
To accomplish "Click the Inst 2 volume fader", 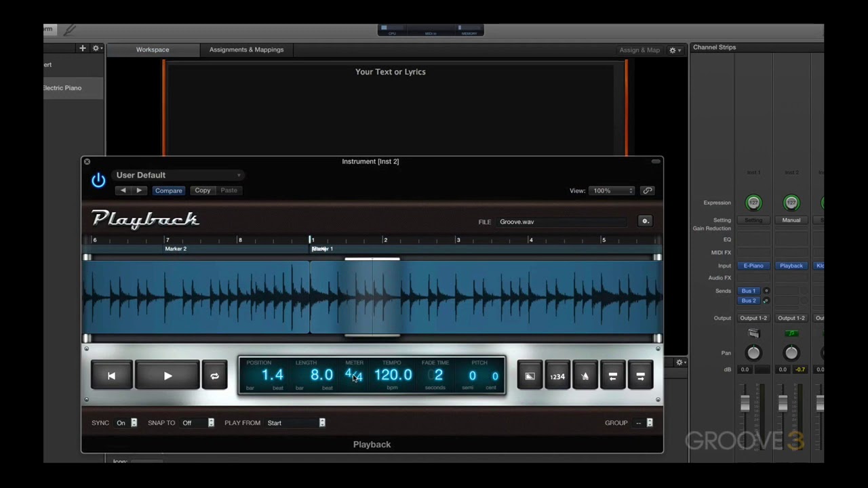I will pyautogui.click(x=783, y=403).
